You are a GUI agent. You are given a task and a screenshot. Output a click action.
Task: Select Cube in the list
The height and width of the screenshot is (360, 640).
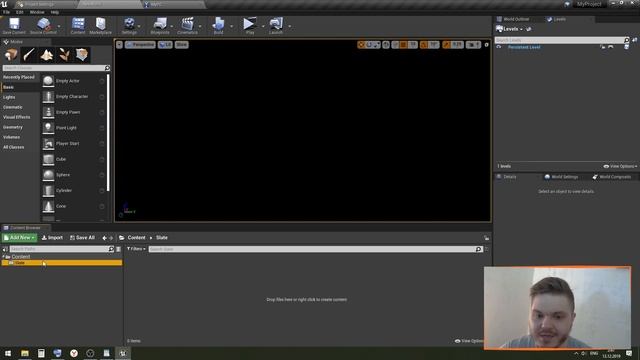(74, 159)
